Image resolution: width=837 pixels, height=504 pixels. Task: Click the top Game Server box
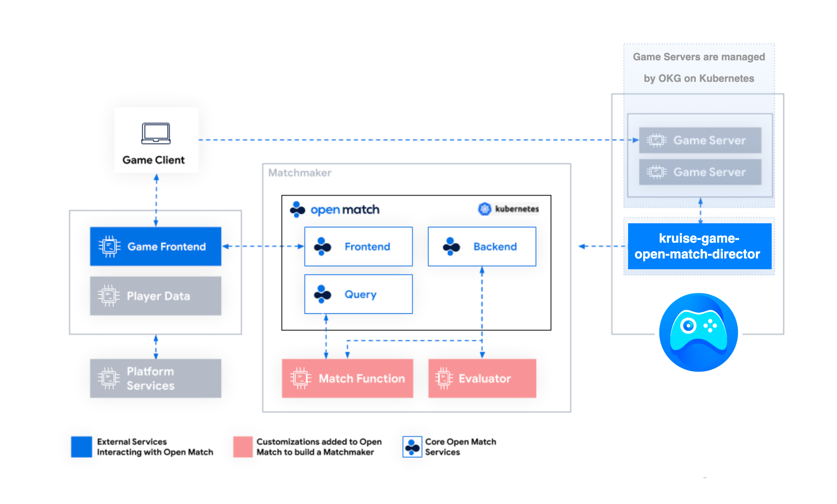tap(700, 140)
